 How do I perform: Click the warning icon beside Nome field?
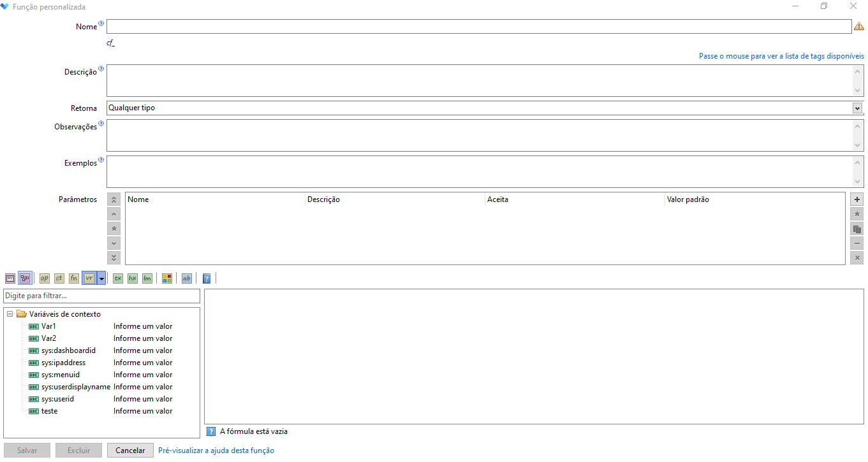[858, 26]
